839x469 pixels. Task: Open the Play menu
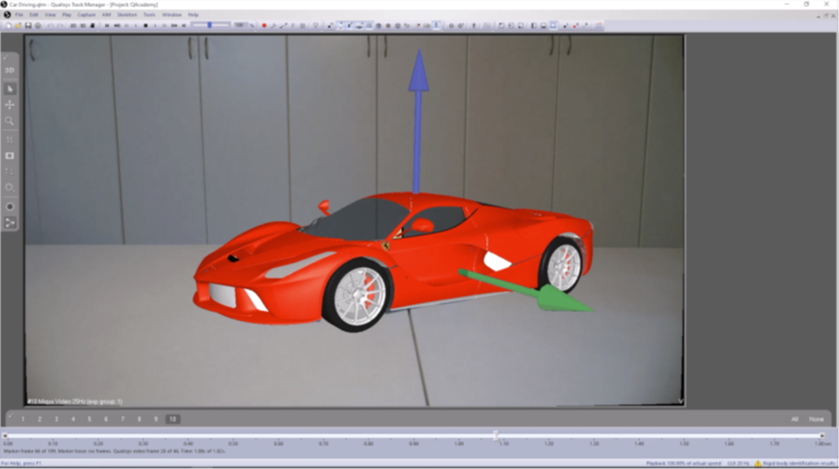pyautogui.click(x=67, y=15)
